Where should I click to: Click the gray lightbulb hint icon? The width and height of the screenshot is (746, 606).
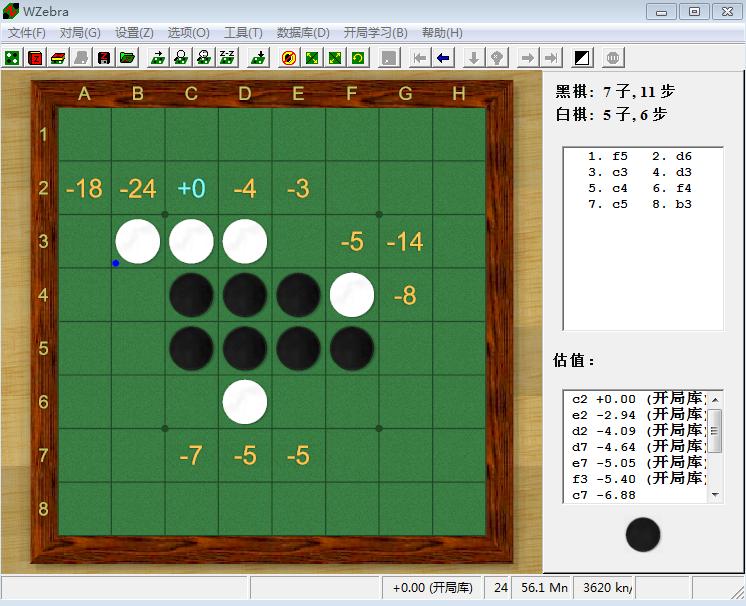(497, 58)
